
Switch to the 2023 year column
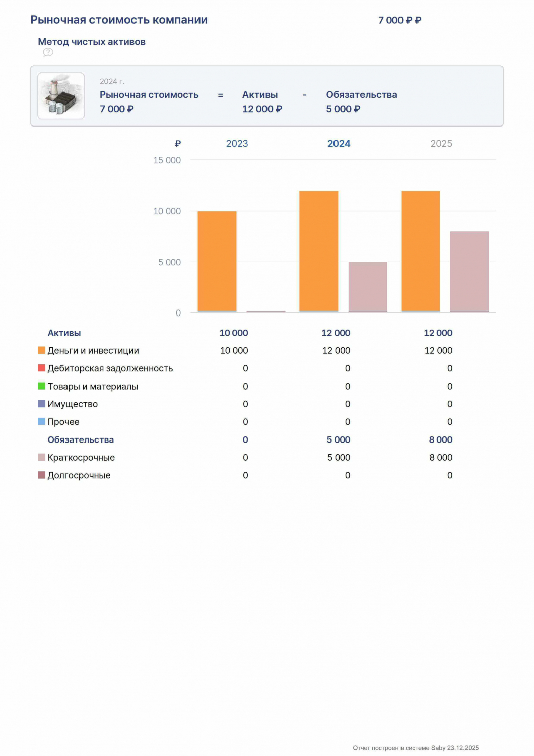(x=237, y=144)
